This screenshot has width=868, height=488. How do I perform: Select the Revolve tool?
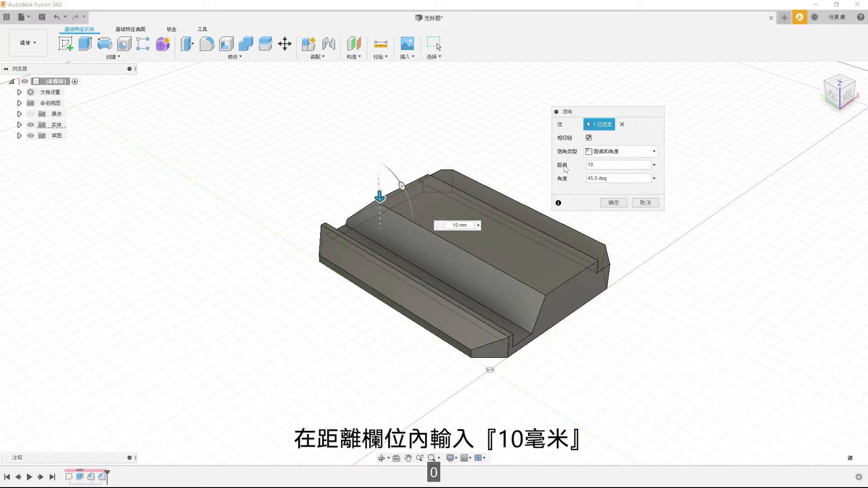pos(104,44)
